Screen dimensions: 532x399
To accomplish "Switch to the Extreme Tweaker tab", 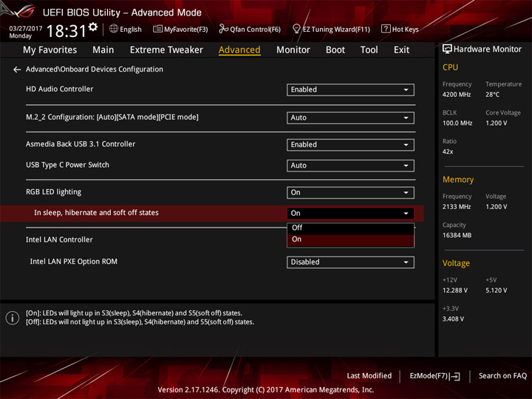I will 166,50.
